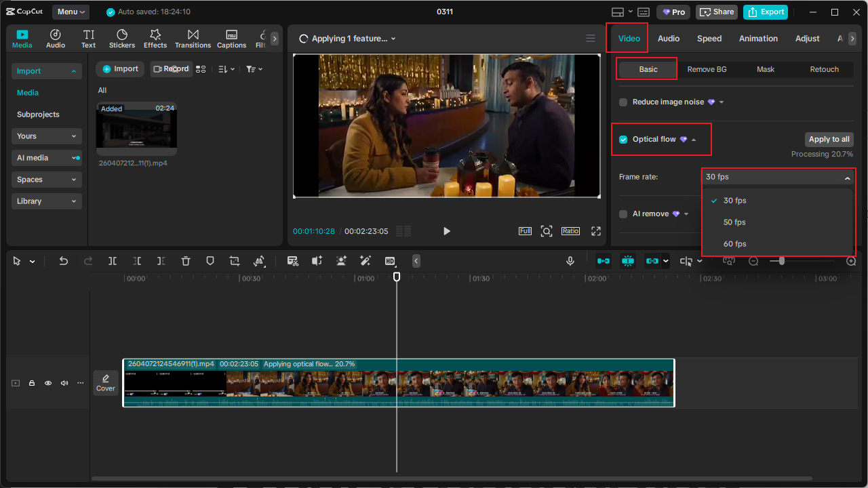Select the imported media thumbnail
The width and height of the screenshot is (868, 488).
pyautogui.click(x=137, y=129)
